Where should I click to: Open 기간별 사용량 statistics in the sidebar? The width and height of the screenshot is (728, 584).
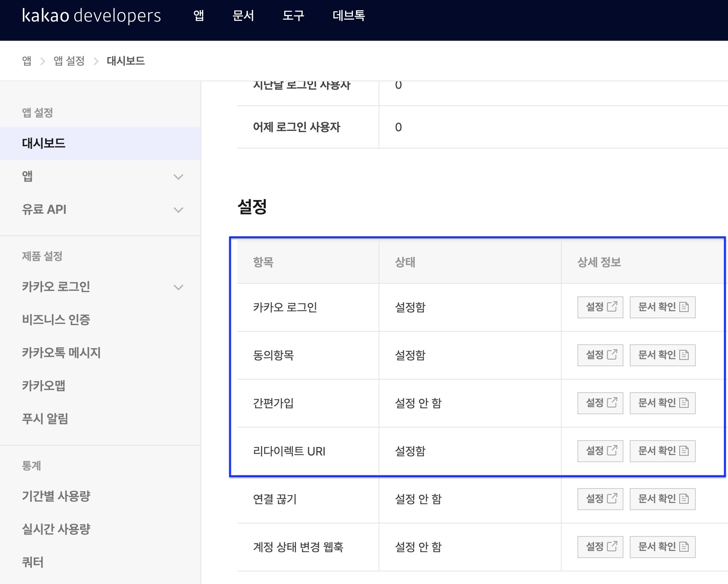56,496
